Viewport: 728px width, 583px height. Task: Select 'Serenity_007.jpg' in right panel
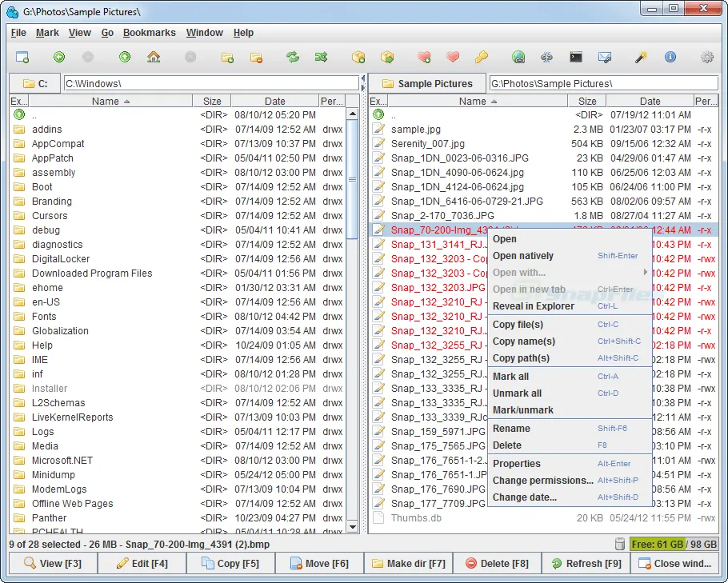pyautogui.click(x=543, y=143)
